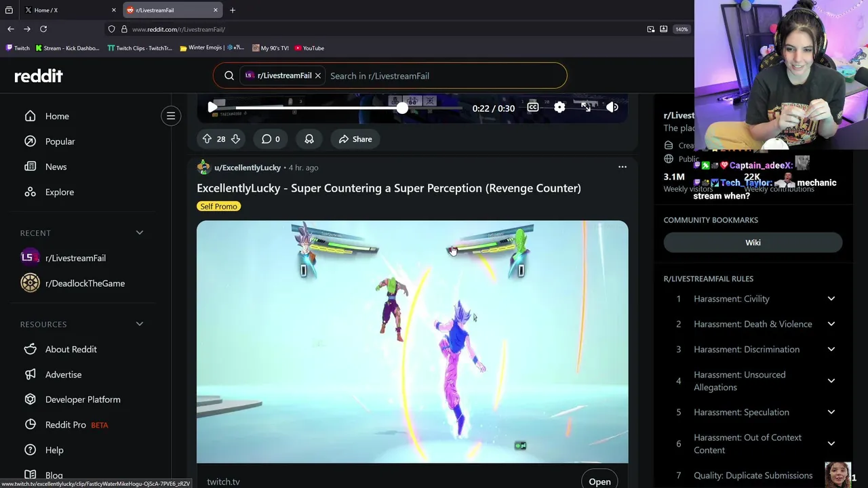This screenshot has height=488, width=868.
Task: Toggle closed captions on the video
Action: click(533, 107)
